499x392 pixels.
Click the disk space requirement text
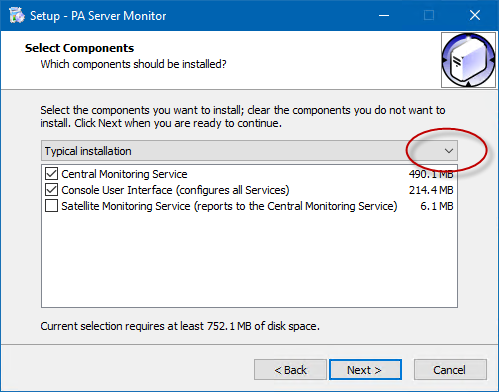180,326
